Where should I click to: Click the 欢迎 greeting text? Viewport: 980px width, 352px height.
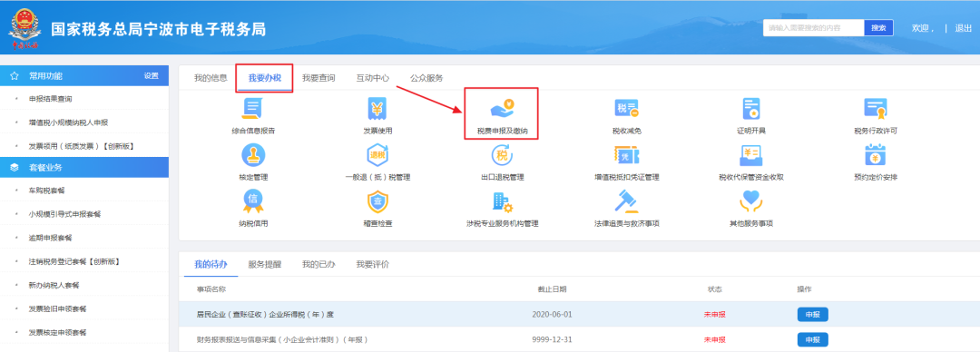(x=923, y=28)
